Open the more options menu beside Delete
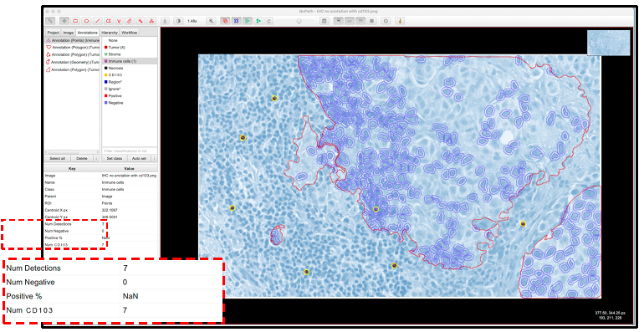Viewport: 644px width, 332px height. [x=96, y=158]
